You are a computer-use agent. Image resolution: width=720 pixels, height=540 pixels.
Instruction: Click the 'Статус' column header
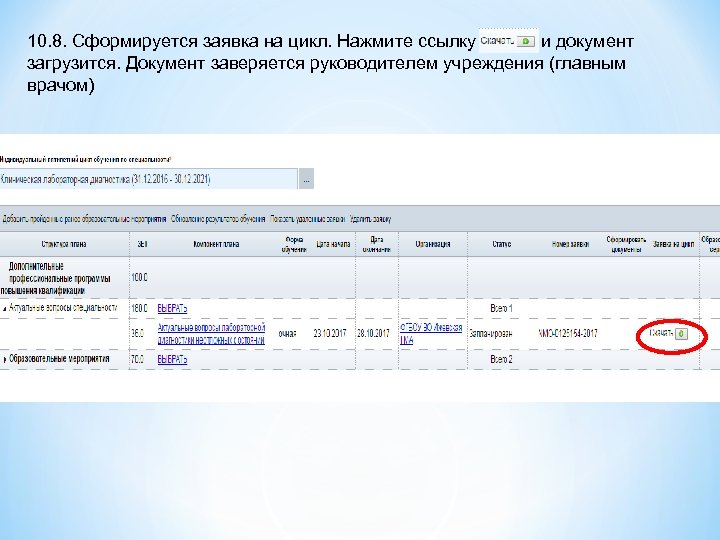501,244
